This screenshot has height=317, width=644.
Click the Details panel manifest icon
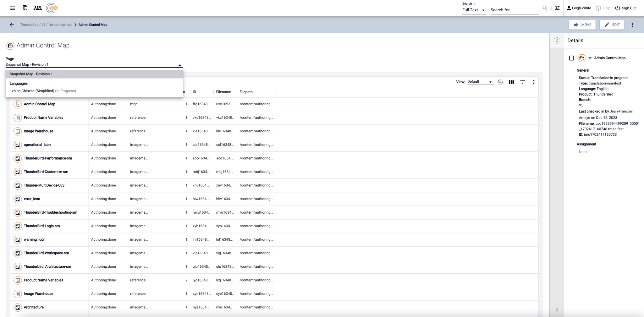point(582,58)
